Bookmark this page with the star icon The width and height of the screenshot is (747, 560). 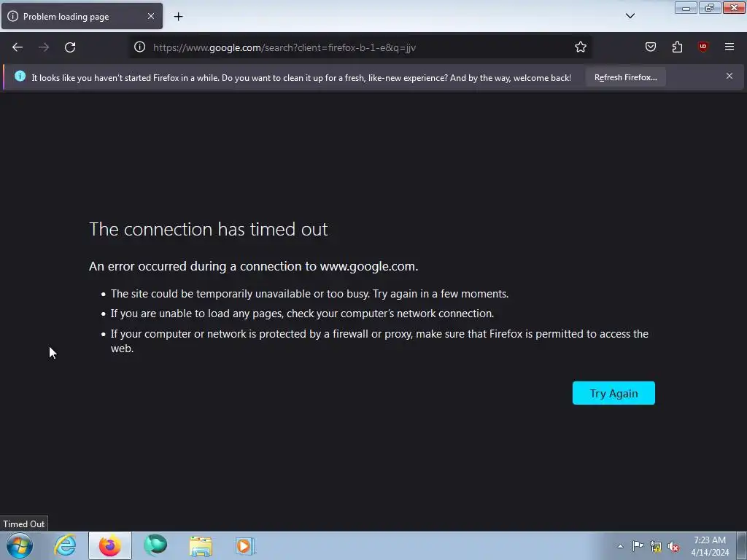580,47
